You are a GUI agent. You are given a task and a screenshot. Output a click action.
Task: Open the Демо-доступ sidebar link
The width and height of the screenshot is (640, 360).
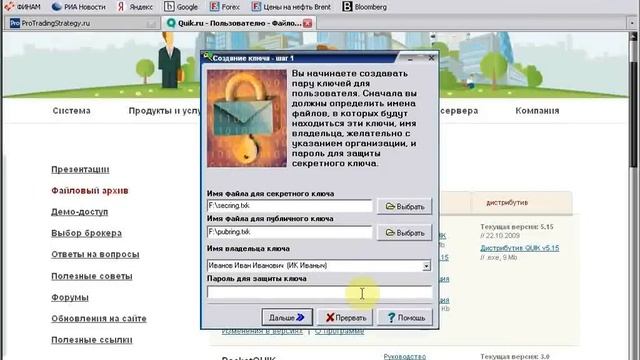click(x=80, y=212)
